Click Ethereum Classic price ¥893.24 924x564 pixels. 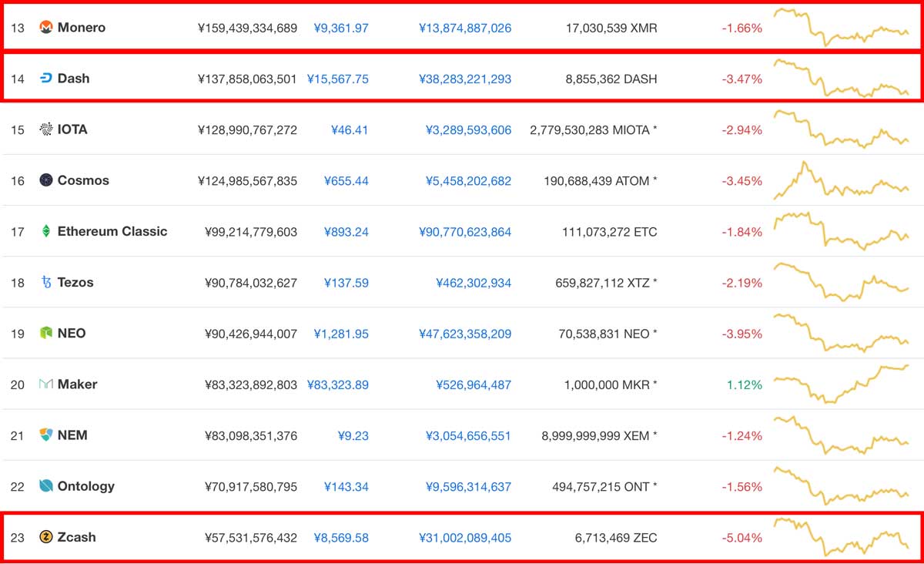tap(346, 232)
